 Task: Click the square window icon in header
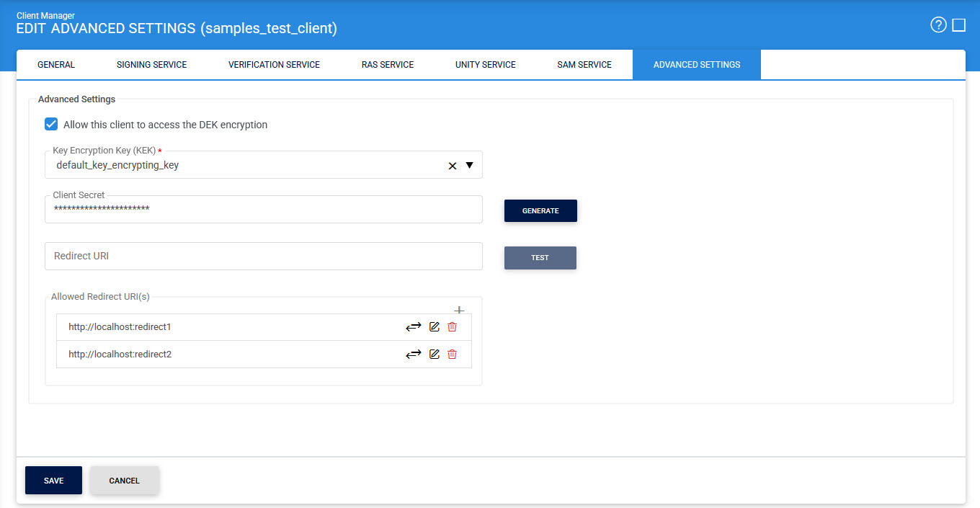click(x=958, y=25)
